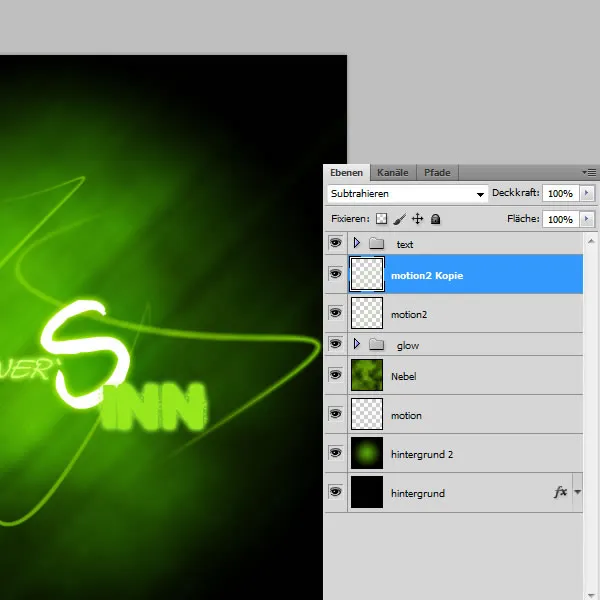Toggle visibility of motion2 Kopie layer
The image size is (600, 600).
(x=335, y=274)
